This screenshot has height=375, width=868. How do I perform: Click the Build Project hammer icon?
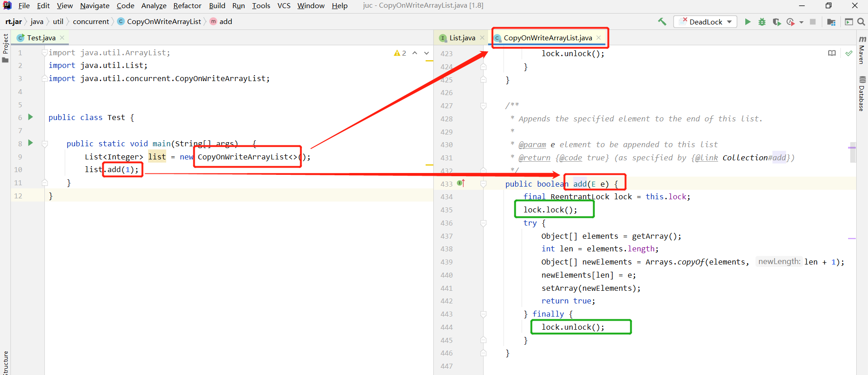[x=662, y=22]
